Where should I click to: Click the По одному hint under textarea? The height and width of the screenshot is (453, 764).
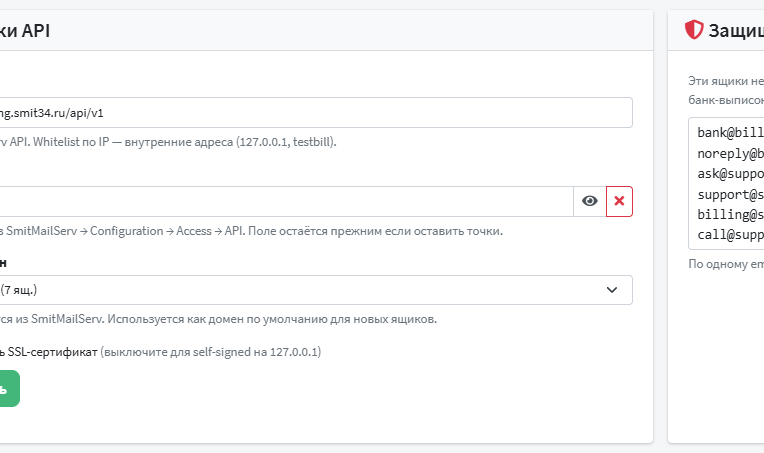[x=726, y=264]
